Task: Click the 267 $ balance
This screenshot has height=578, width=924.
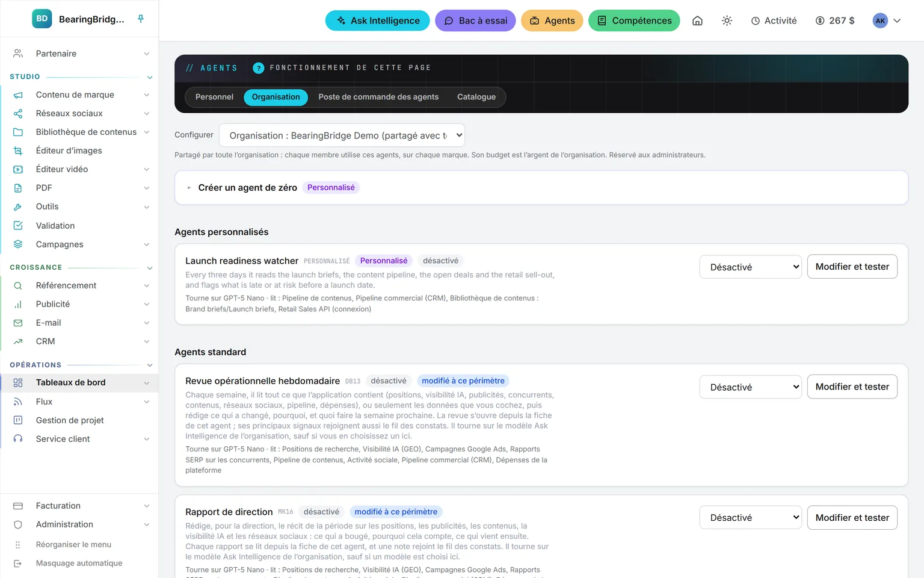Action: tap(835, 20)
